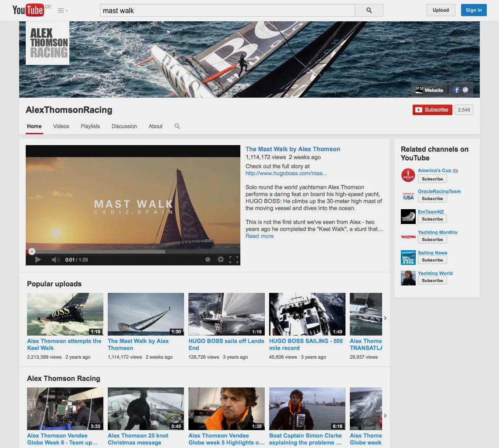Expand description with Read more
This screenshot has width=499, height=448.
click(260, 236)
